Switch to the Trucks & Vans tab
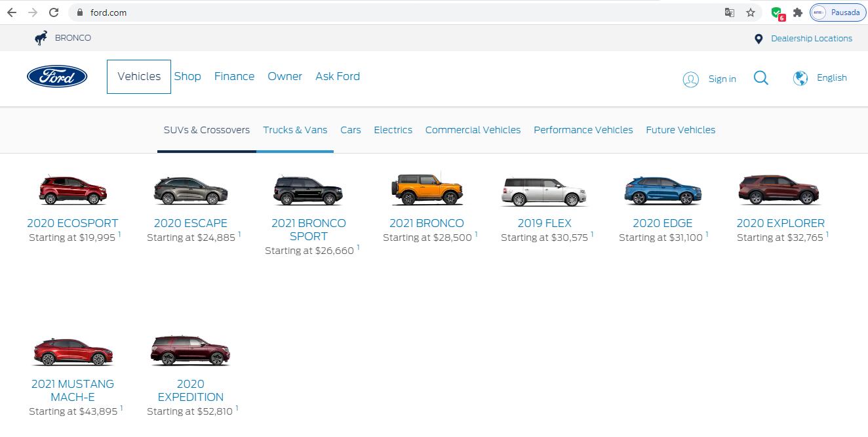This screenshot has width=868, height=437. pos(295,130)
